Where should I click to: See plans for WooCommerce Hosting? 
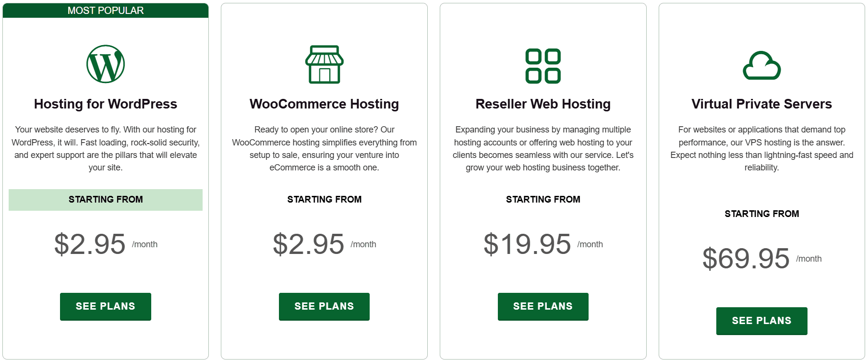[324, 306]
